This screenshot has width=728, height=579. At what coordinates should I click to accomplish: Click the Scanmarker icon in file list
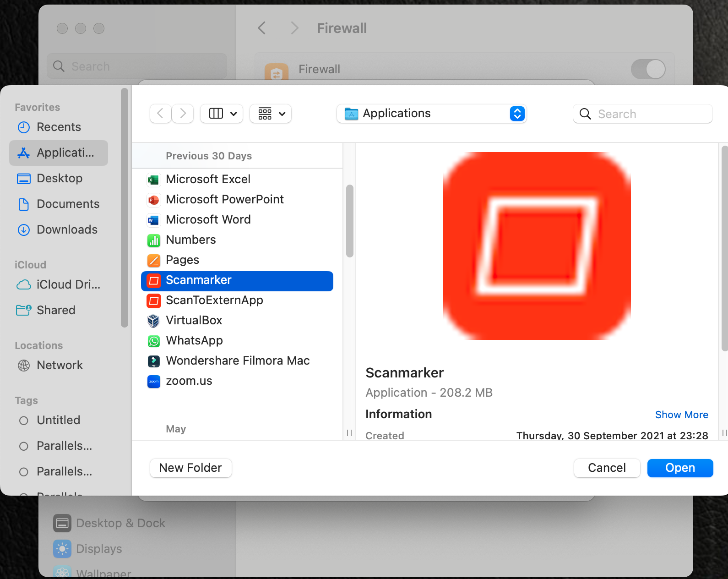coord(153,280)
